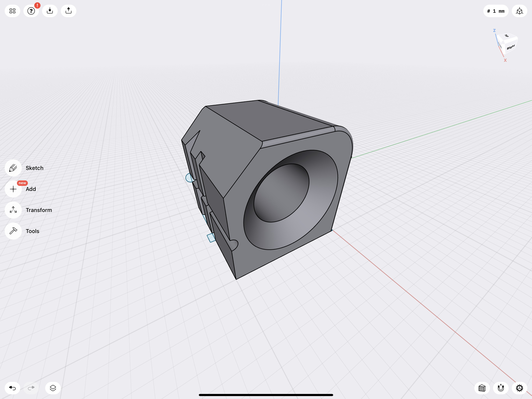This screenshot has width=532, height=399.
Task: Undo the last action
Action: point(12,388)
